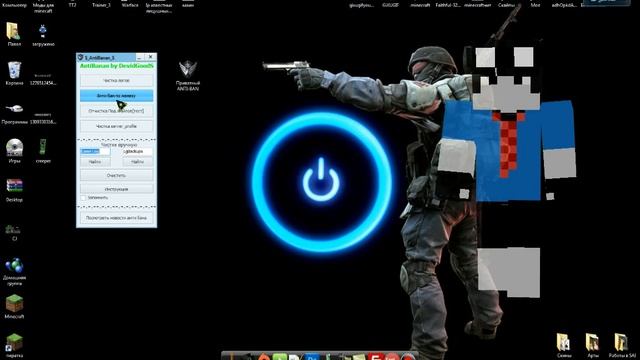Click the Чистка вручную section label
640x360 pixels.
[119, 144]
